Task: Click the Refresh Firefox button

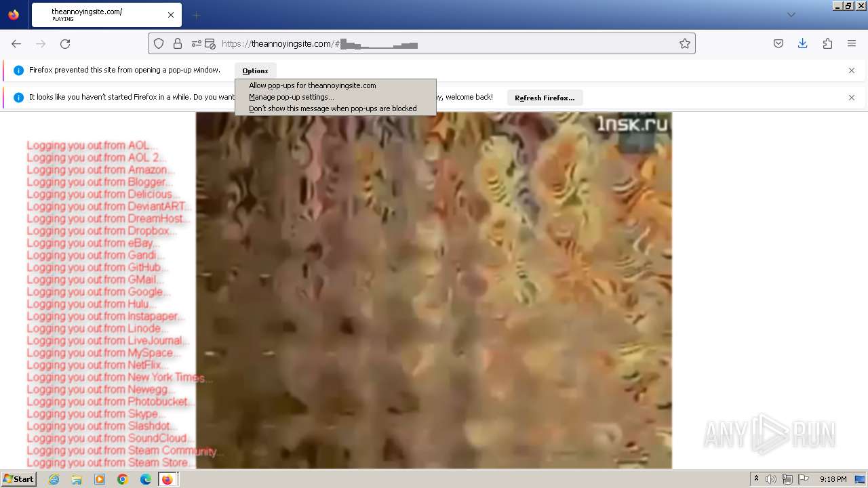Action: pyautogui.click(x=545, y=98)
